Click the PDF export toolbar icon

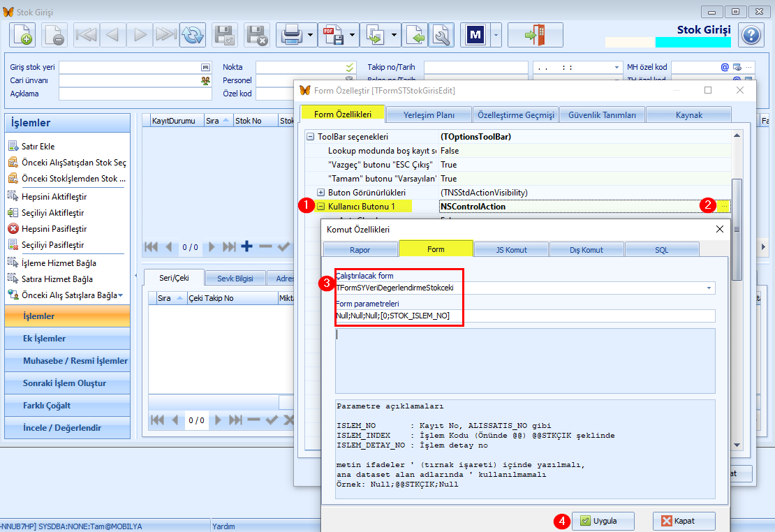(x=333, y=35)
